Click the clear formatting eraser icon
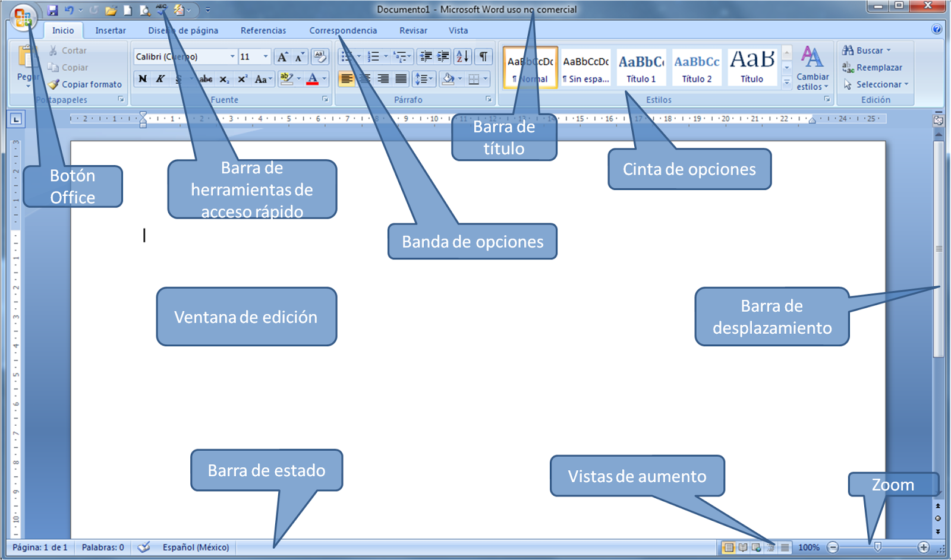951x560 pixels. coord(320,56)
